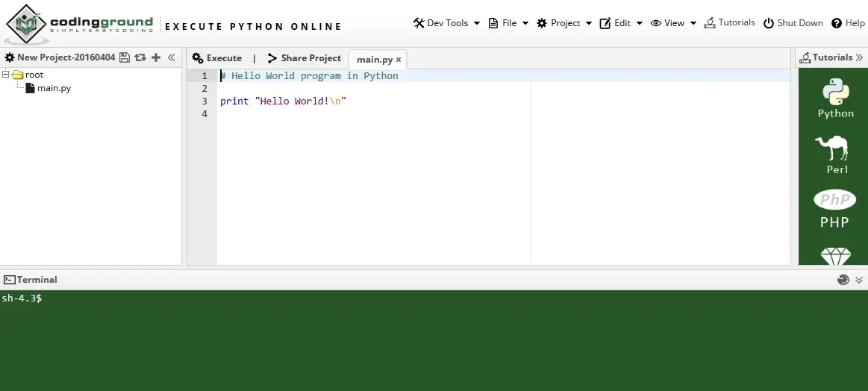Add new item with plus icon
868x391 pixels.
[156, 57]
